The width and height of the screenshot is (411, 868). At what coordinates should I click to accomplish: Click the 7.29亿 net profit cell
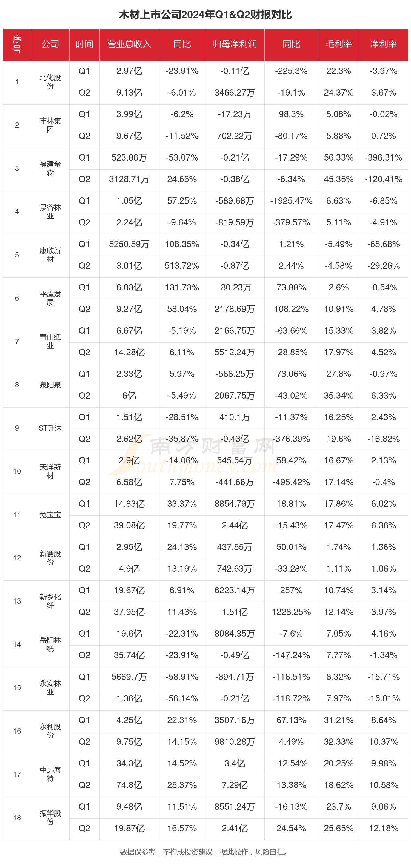[x=235, y=785]
